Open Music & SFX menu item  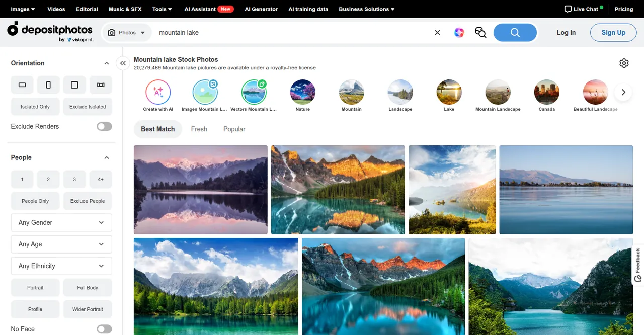[125, 9]
